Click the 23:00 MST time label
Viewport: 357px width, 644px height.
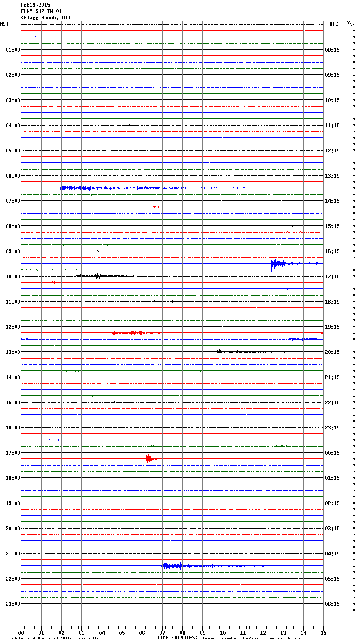13,604
